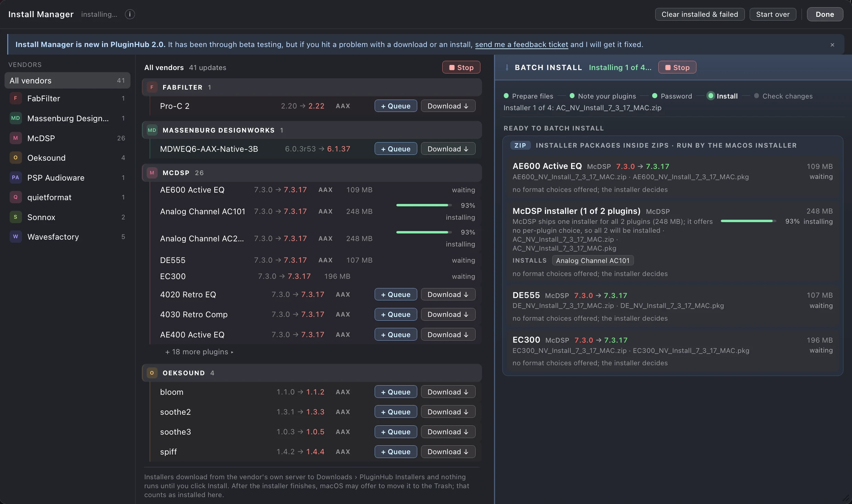852x504 pixels.
Task: Click the Analog Channel AC101 progress bar
Action: click(x=424, y=205)
